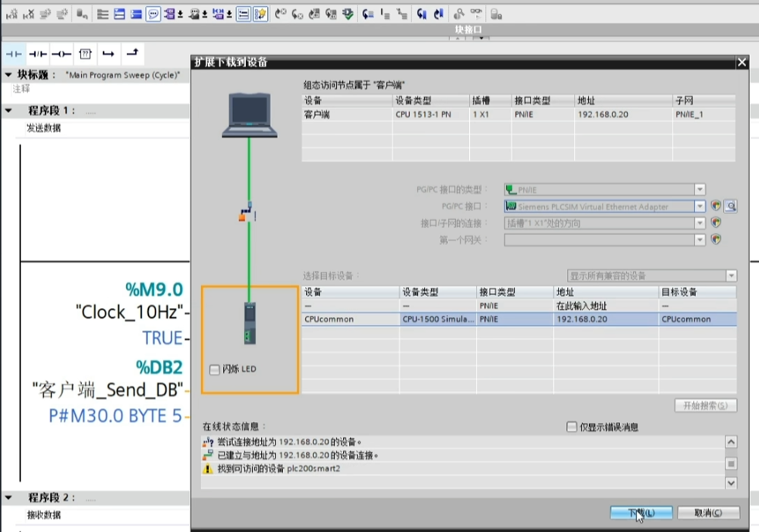This screenshot has width=759, height=532.
Task: Open the PG/PC 接口的类型 dropdown
Action: (700, 190)
